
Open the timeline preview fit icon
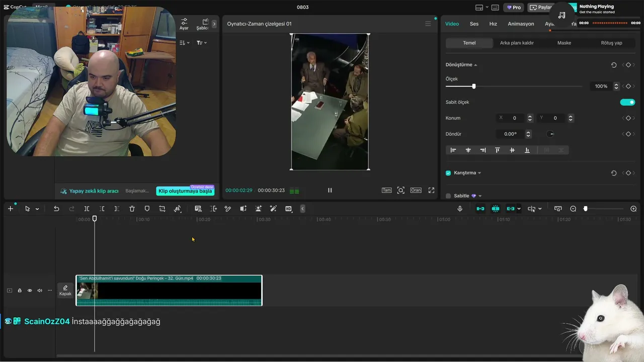558,209
